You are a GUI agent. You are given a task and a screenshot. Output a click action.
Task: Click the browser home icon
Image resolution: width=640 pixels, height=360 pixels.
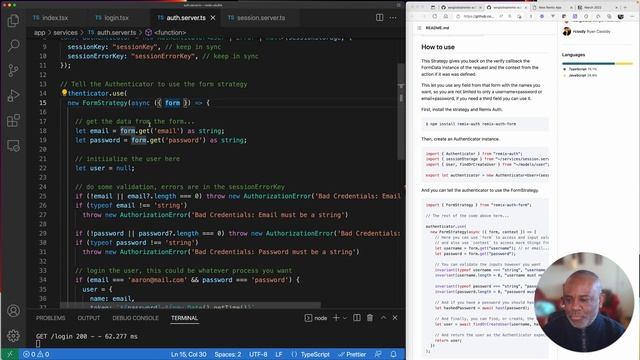pyautogui.click(x=446, y=16)
